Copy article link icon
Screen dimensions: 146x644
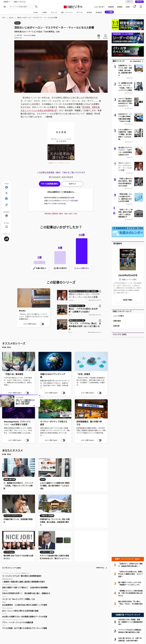[x=7, y=205]
